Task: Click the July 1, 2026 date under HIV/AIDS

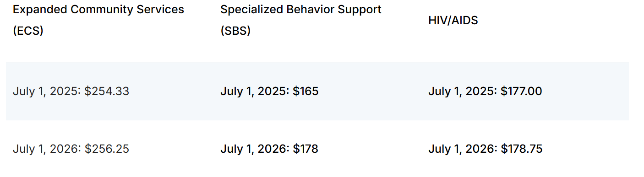Action: point(462,149)
